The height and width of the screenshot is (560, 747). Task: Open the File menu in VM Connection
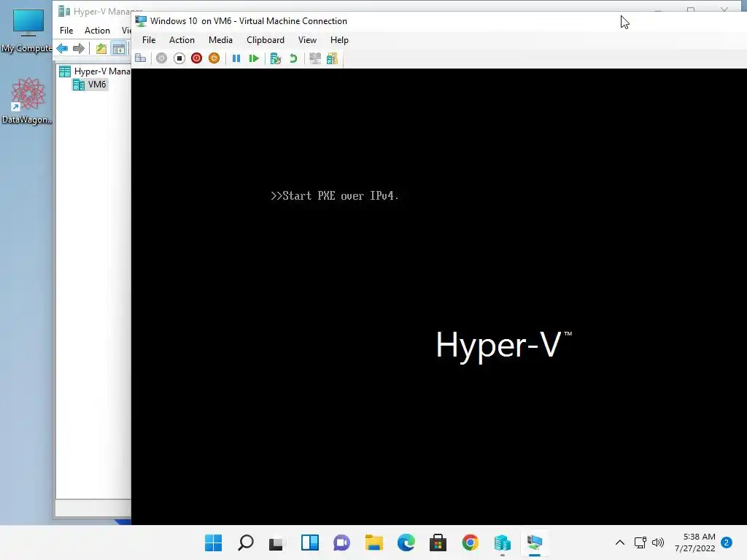tap(149, 40)
